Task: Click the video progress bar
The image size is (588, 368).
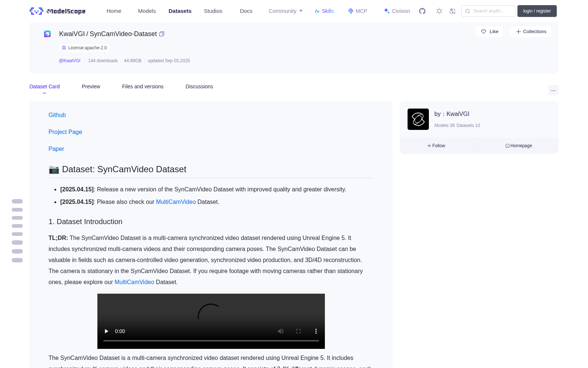Action: click(x=211, y=341)
